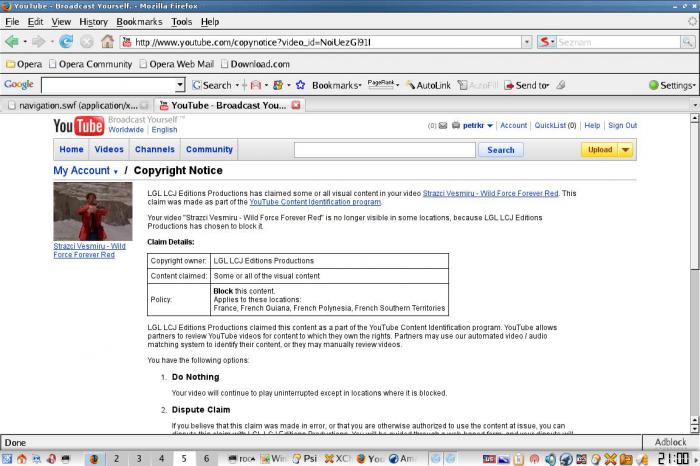Click the blue star bookmark icon
Viewport: 700px width, 466px height.
[300, 85]
